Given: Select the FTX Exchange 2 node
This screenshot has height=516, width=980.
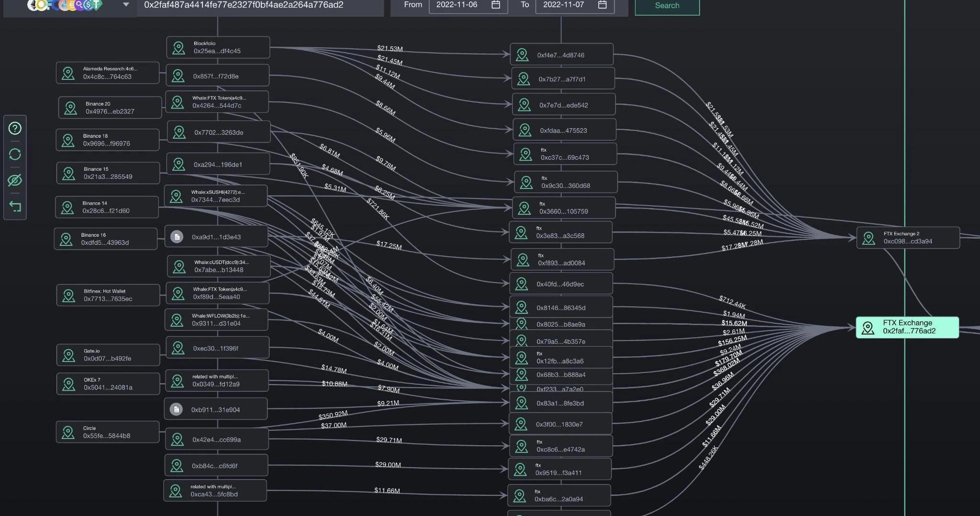Looking at the screenshot, I should 908,238.
